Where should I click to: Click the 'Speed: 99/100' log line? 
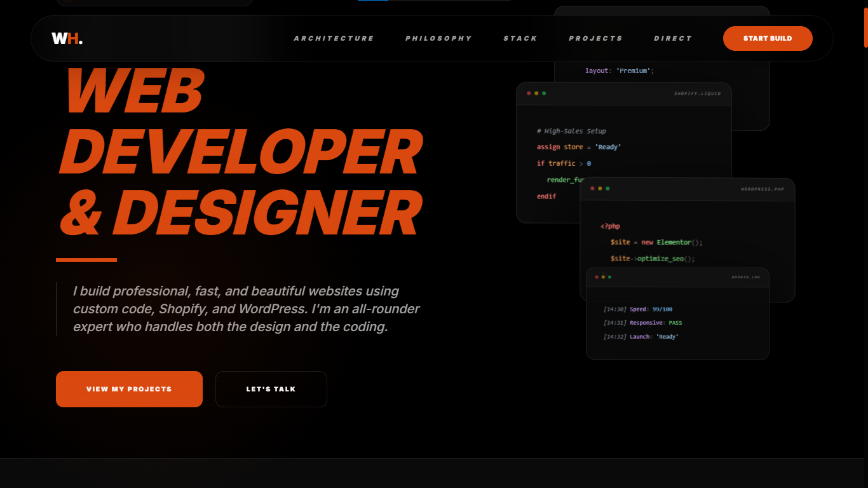(638, 309)
